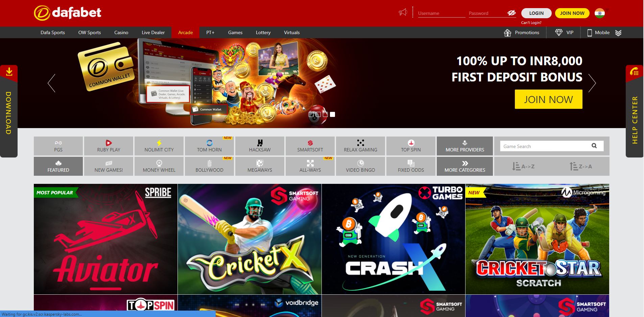Open the Arcade tab

[x=185, y=32]
